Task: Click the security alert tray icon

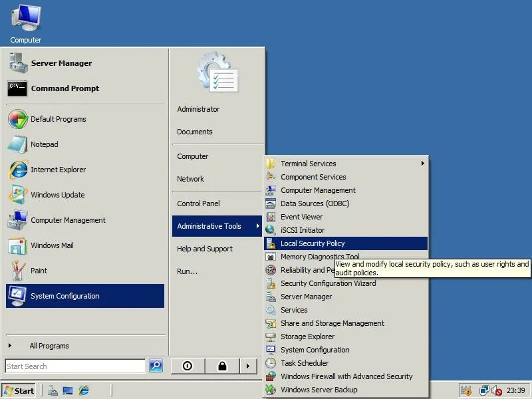Action: pyautogui.click(x=467, y=390)
